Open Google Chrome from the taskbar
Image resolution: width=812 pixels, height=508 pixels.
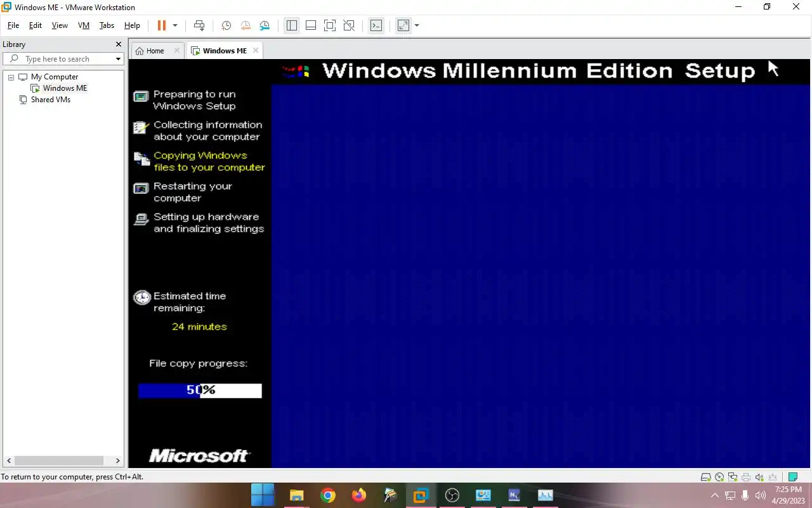pos(327,495)
